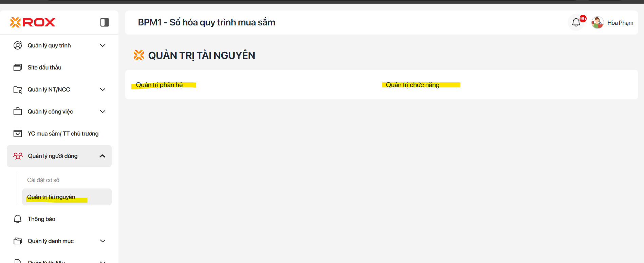
Task: Collapse the Quản lý người dùng chevron
Action: [x=102, y=156]
